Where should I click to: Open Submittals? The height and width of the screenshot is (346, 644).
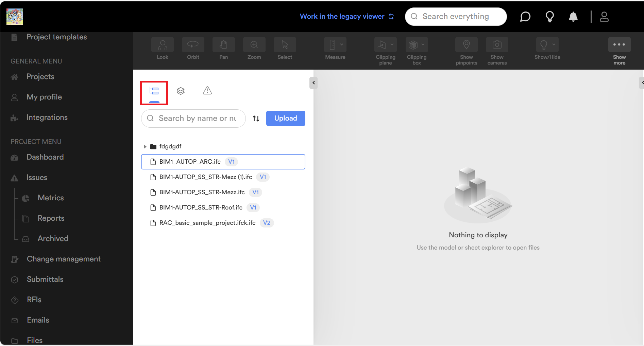coord(45,279)
